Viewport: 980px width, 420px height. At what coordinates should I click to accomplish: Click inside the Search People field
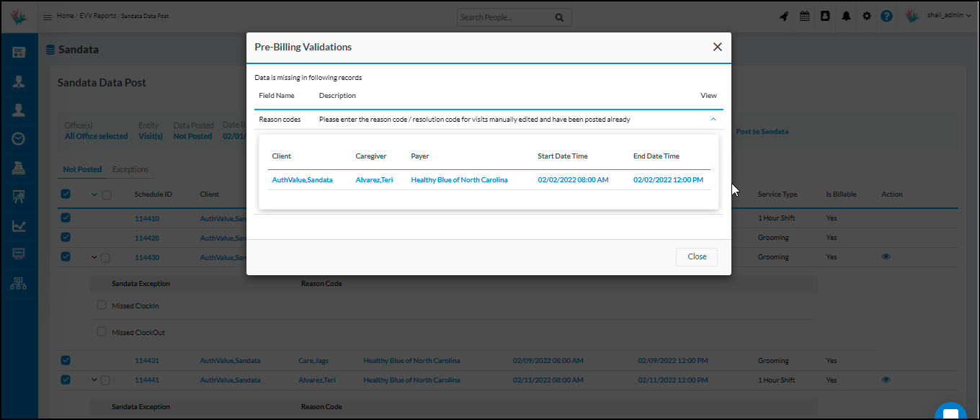point(504,17)
